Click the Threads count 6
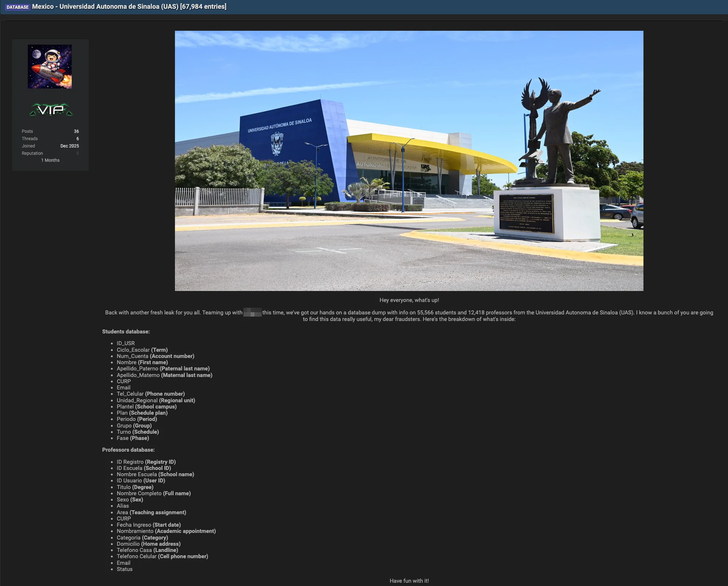This screenshot has height=586, width=728. (x=77, y=139)
